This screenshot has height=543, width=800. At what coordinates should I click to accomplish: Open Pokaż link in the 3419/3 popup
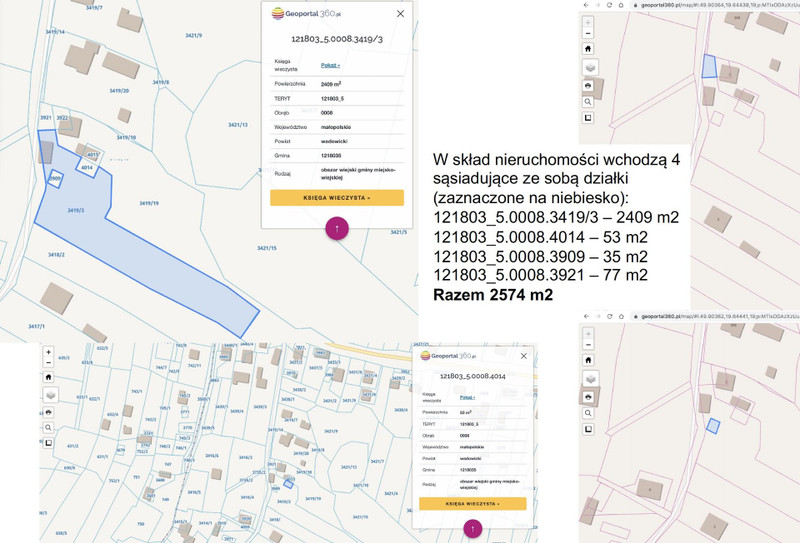coord(329,65)
